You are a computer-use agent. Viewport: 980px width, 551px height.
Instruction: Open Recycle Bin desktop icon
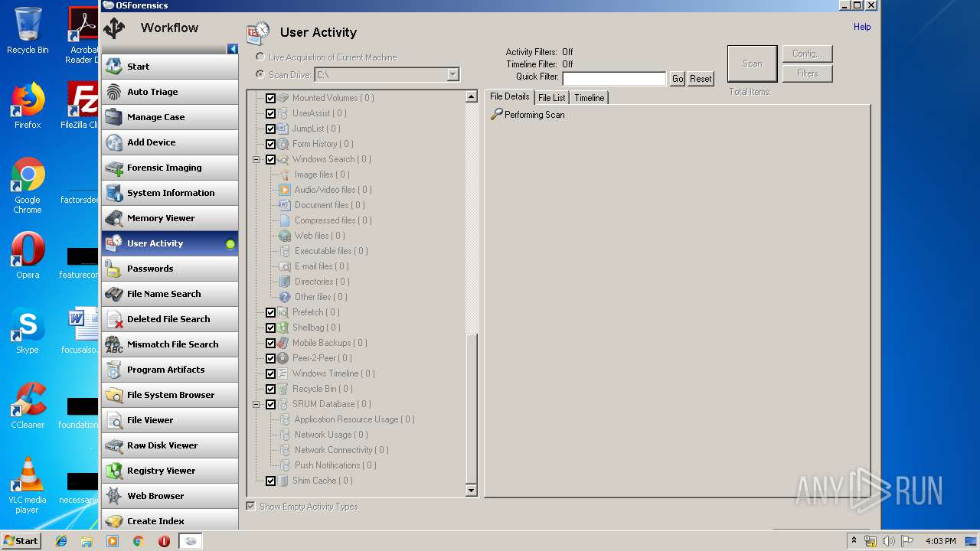(x=28, y=31)
